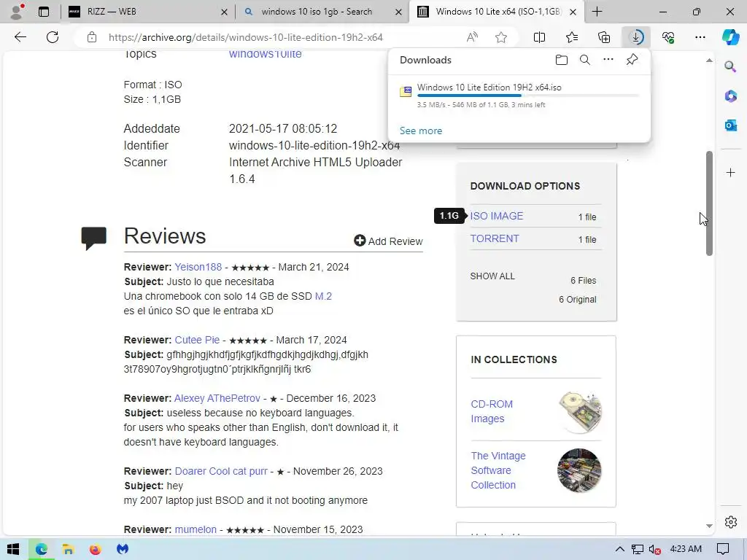Open Microsoft 365 in the sidebar
747x560 pixels.
click(x=730, y=96)
